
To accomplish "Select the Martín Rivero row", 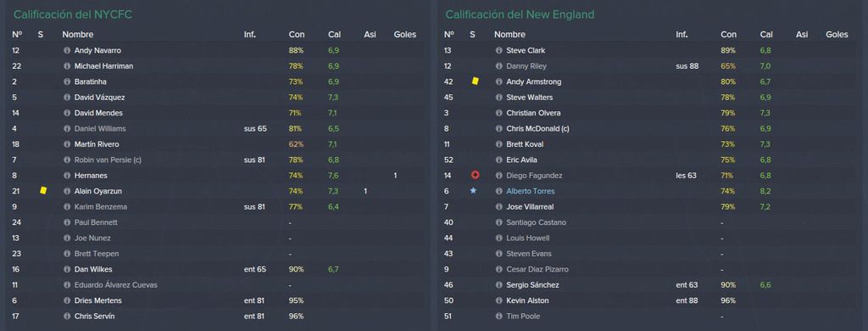I will [x=216, y=144].
